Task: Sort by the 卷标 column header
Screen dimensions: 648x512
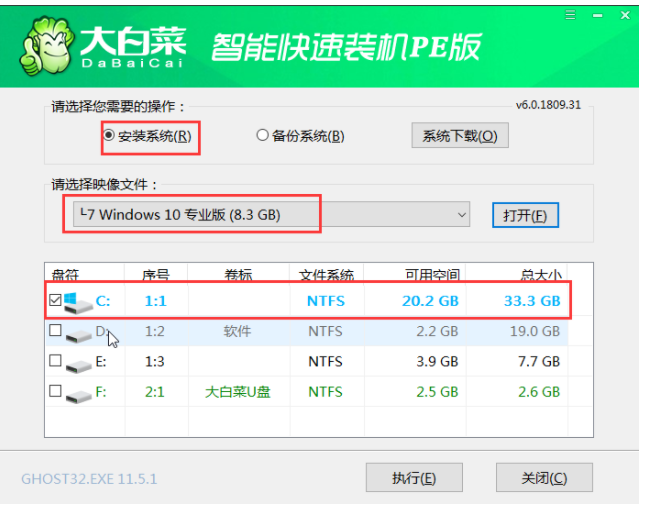Action: tap(238, 274)
